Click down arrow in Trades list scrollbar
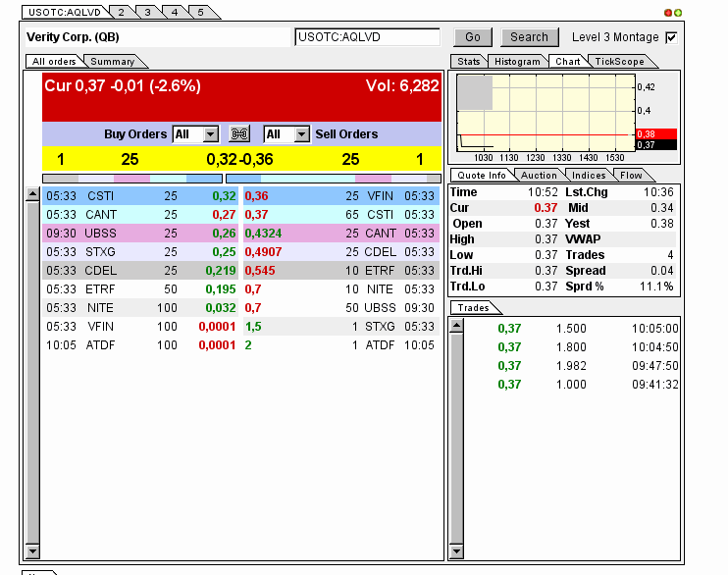Viewport: 728px width, 575px height. [456, 551]
